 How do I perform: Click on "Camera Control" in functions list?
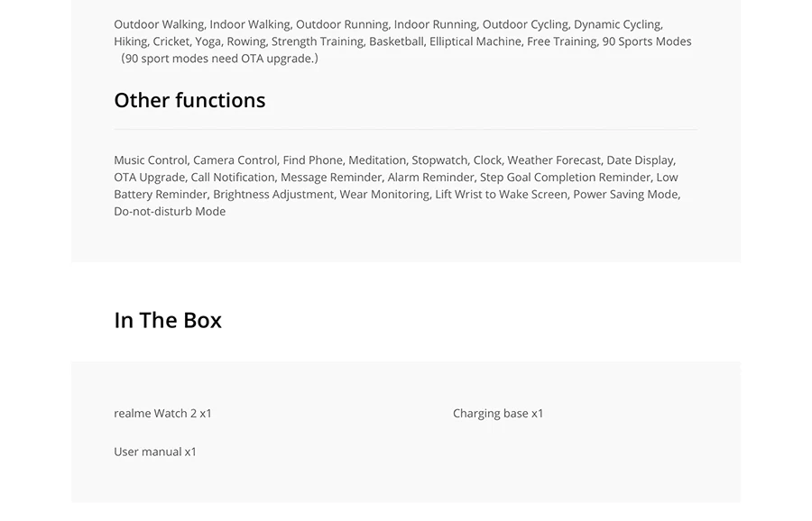pos(235,160)
